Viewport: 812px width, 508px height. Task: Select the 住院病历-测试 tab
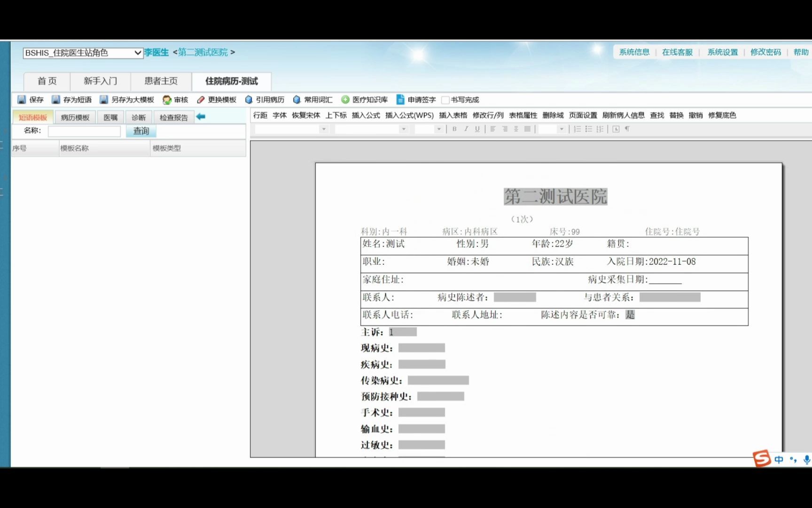pyautogui.click(x=232, y=81)
